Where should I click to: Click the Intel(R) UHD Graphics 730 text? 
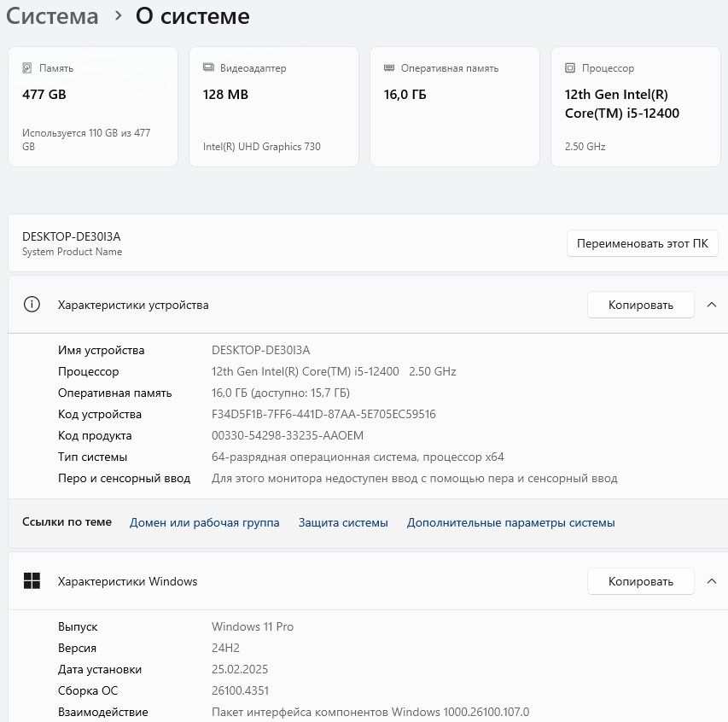point(262,146)
